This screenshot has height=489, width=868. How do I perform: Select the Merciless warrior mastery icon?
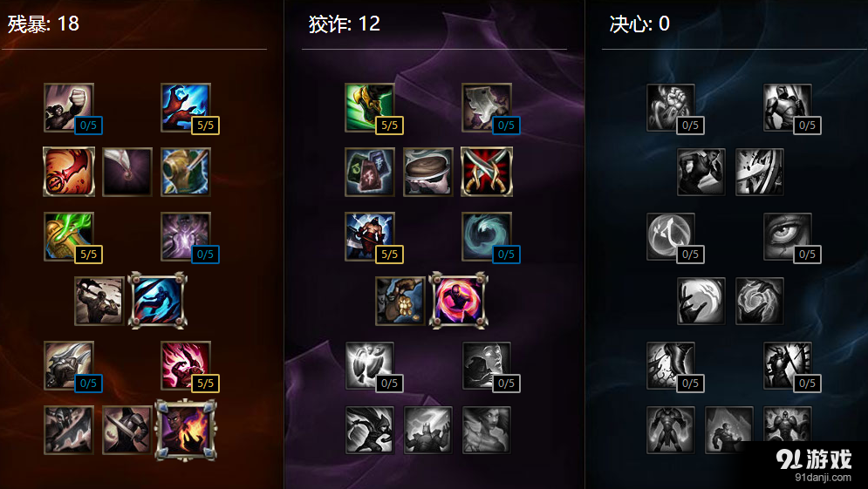[369, 236]
